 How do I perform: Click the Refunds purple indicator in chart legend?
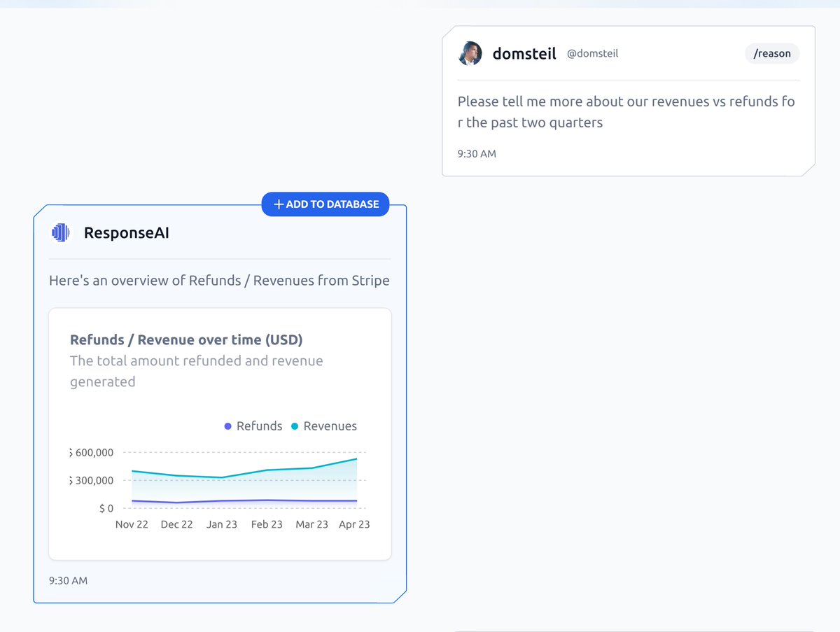coord(228,426)
